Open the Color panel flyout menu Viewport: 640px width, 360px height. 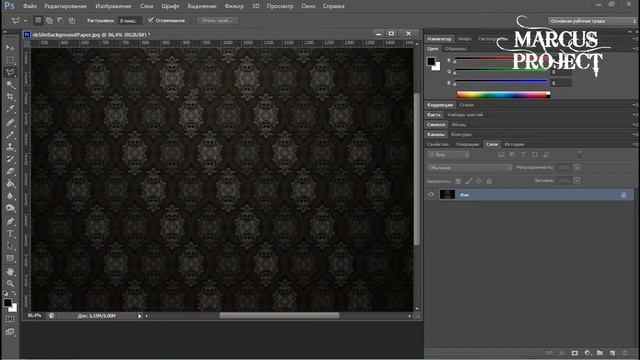click(635, 49)
